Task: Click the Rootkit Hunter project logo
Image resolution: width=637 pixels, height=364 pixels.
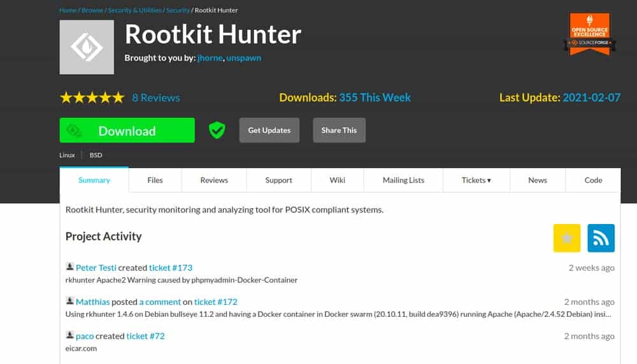Action: point(87,48)
